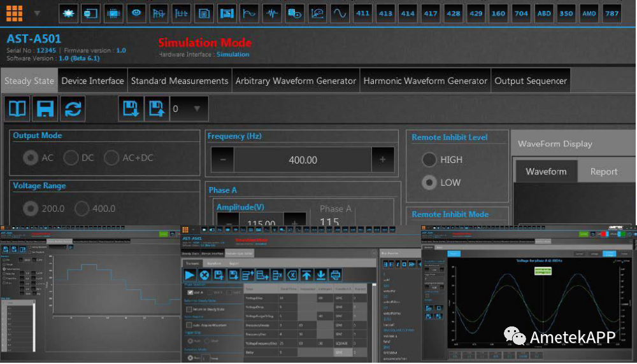Image resolution: width=637 pixels, height=364 pixels.
Task: Open the 428 test toolbar button
Action: (x=454, y=13)
